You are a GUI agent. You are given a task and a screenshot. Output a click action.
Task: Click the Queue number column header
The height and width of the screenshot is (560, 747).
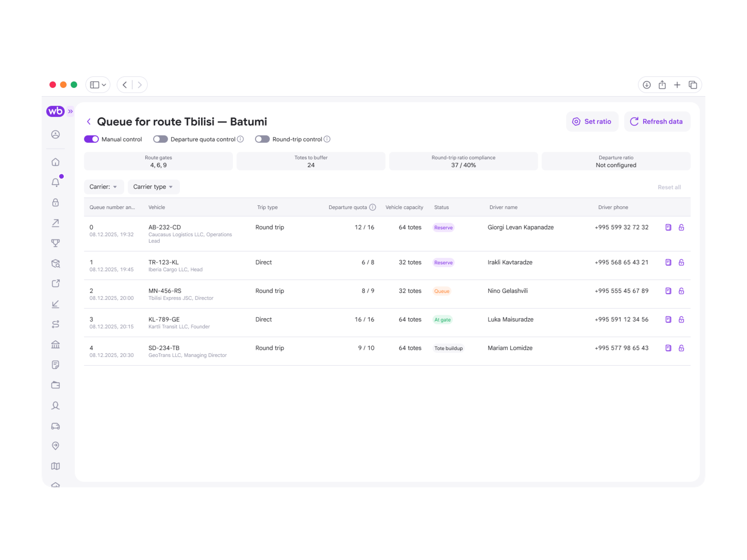pos(112,207)
